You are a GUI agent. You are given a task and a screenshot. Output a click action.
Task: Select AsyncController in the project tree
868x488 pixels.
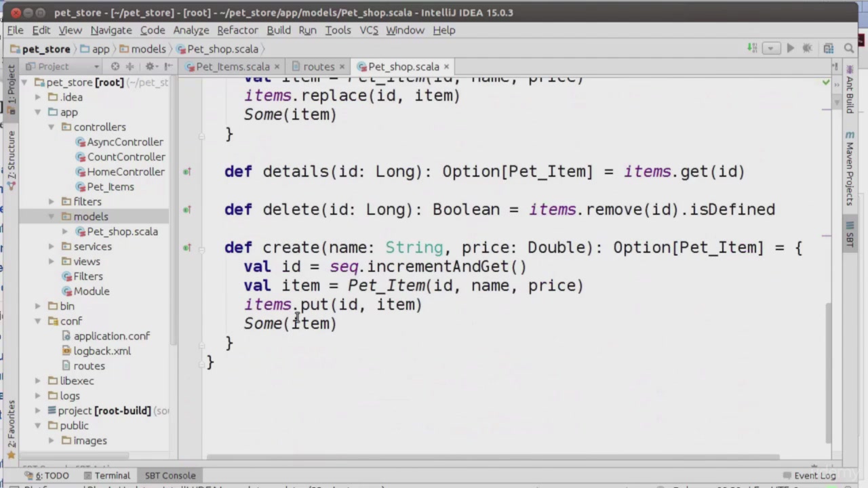click(x=119, y=142)
